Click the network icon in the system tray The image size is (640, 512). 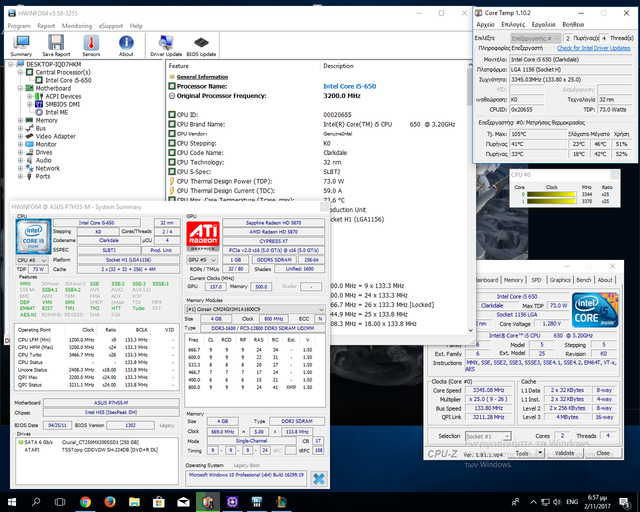545,502
